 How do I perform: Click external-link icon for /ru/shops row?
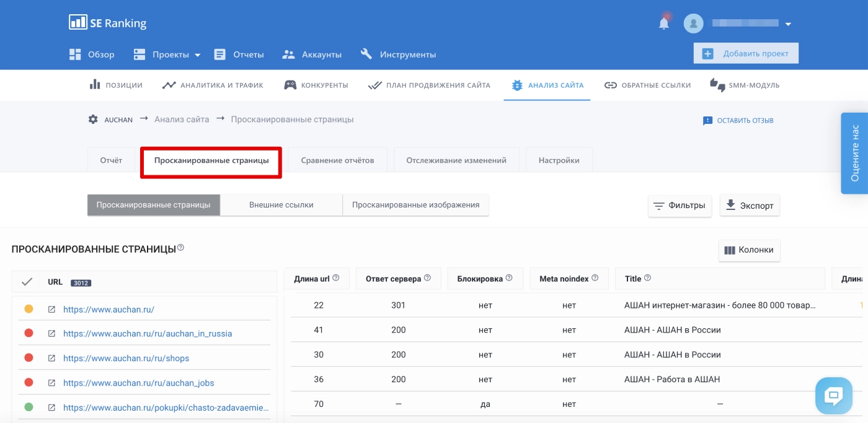[x=51, y=358]
